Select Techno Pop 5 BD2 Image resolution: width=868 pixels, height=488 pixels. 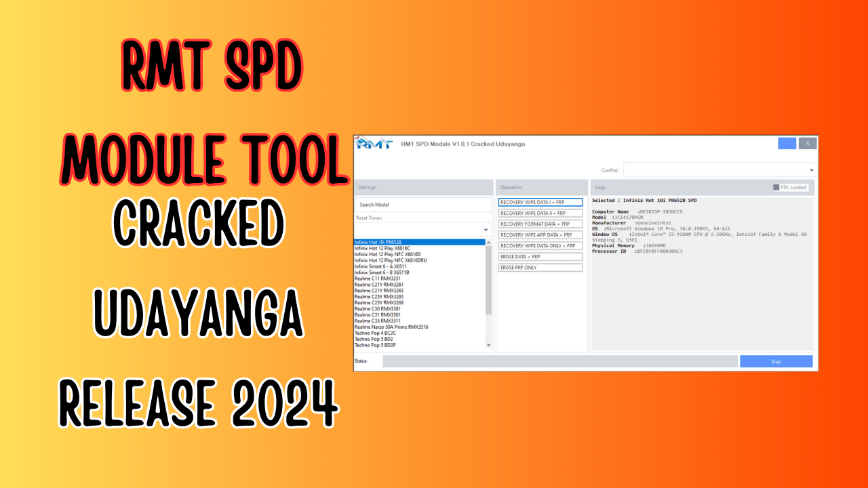click(x=420, y=340)
